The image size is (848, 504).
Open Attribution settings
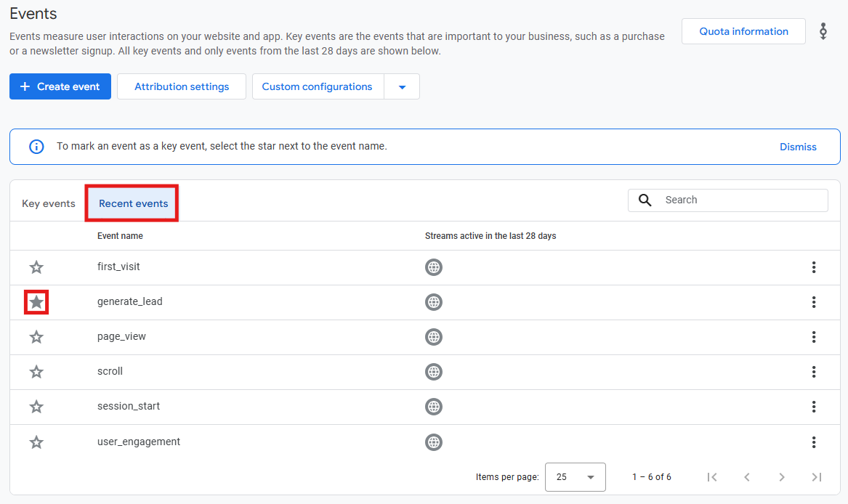point(182,86)
